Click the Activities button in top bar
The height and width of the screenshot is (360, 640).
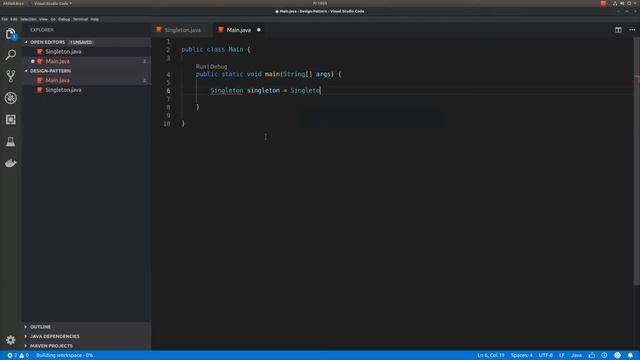click(x=13, y=3)
